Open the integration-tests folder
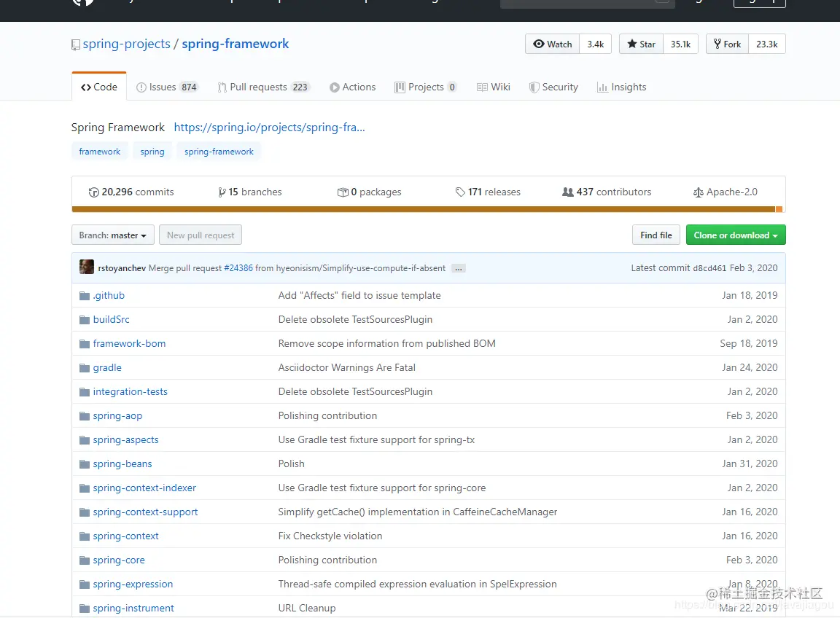This screenshot has height=618, width=840. pos(131,392)
